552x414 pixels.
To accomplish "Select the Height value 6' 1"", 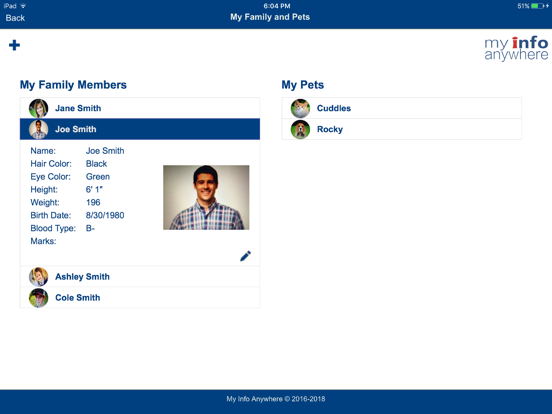I will point(94,190).
